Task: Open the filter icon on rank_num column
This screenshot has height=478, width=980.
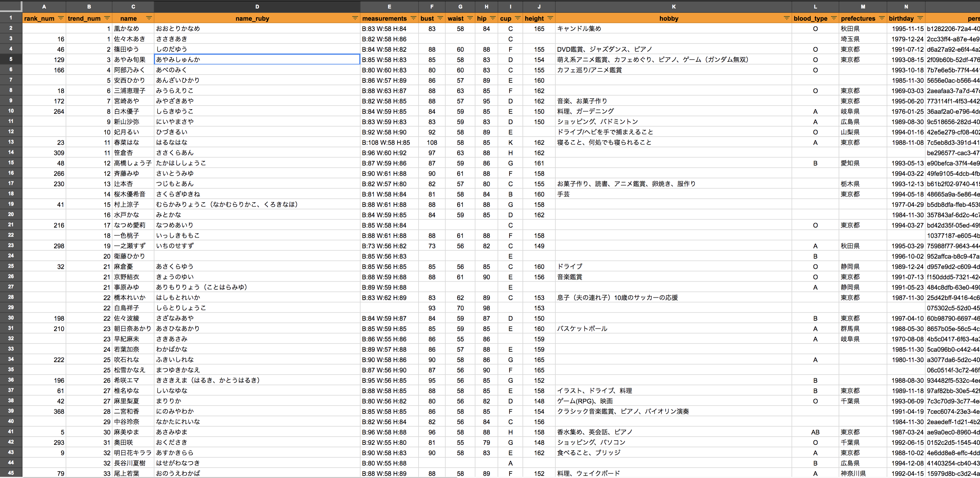Action: coord(61,18)
